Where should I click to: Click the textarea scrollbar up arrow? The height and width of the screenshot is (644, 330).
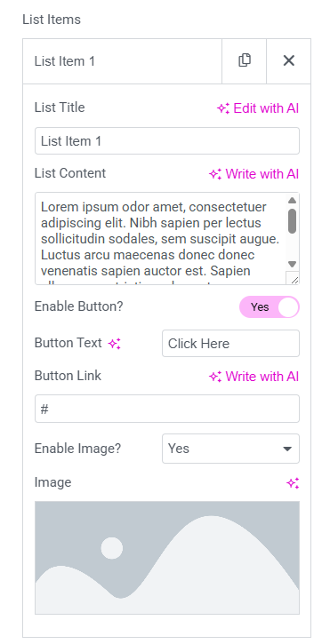point(292,201)
